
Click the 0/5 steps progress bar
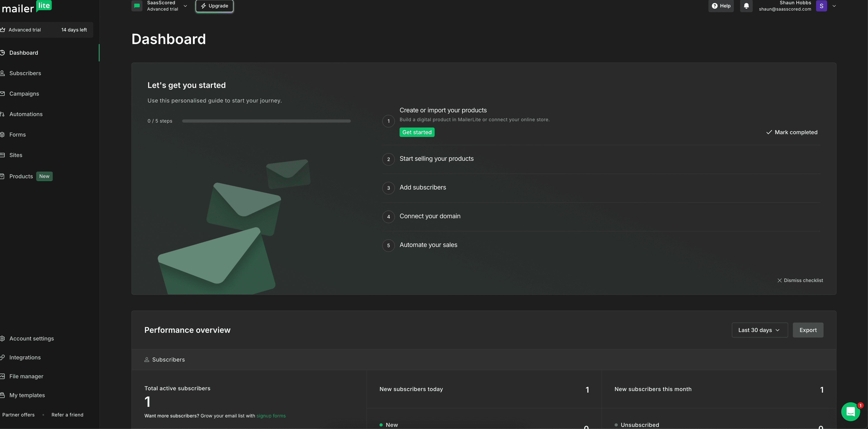[266, 121]
